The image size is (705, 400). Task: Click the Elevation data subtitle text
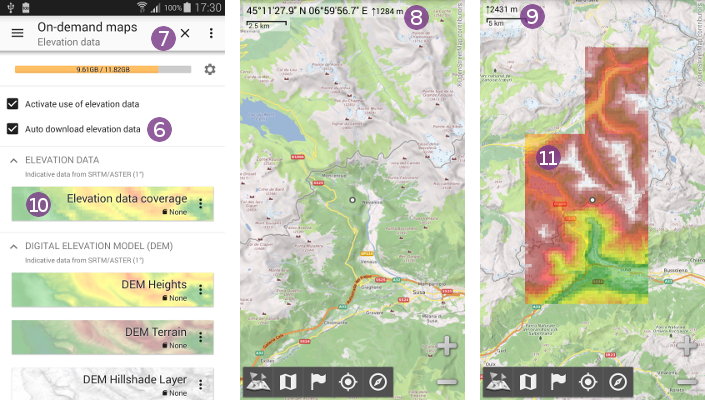pos(69,42)
